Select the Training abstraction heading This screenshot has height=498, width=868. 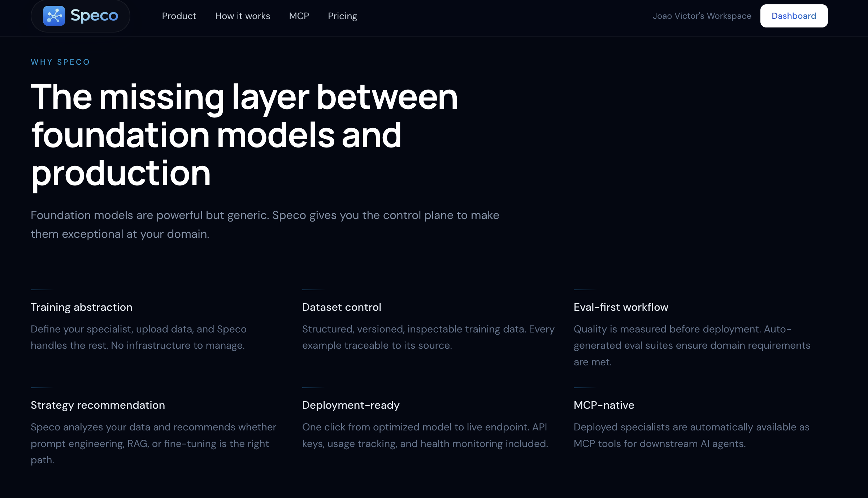coord(82,307)
